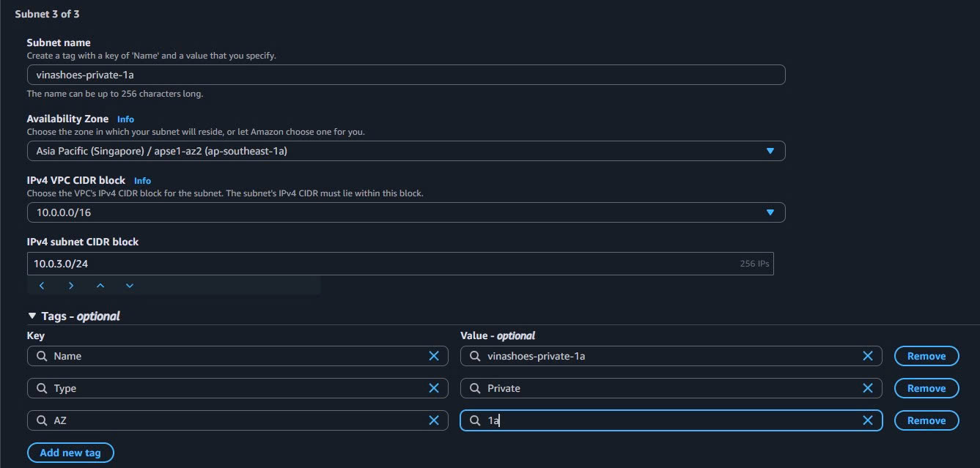Viewport: 980px width, 468px height.
Task: Clear the Type tag key
Action: point(433,388)
